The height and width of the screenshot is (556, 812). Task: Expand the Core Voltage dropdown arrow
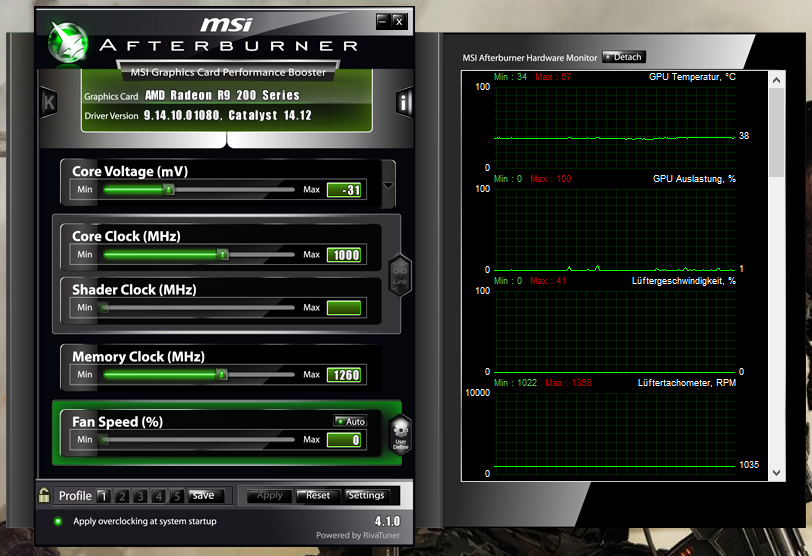tap(388, 185)
